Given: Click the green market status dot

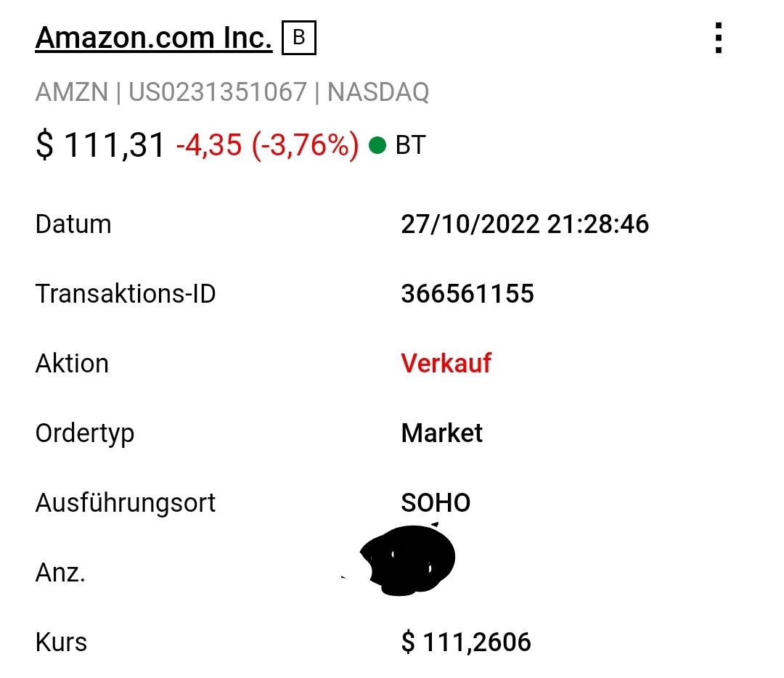Looking at the screenshot, I should click(x=377, y=145).
